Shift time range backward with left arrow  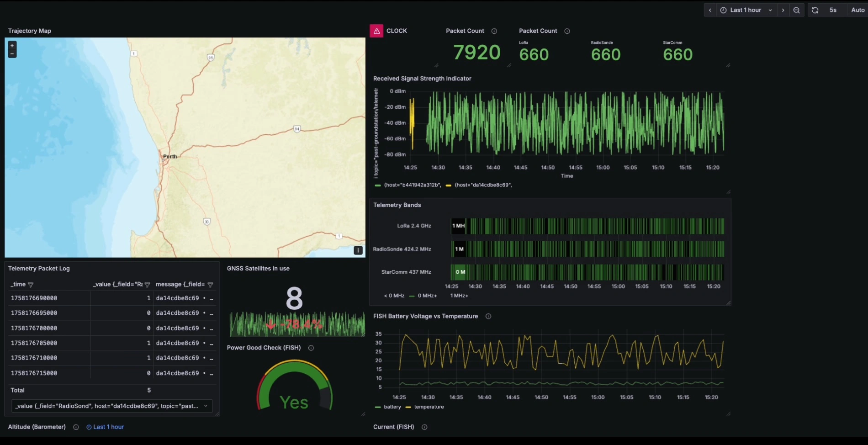pos(710,10)
